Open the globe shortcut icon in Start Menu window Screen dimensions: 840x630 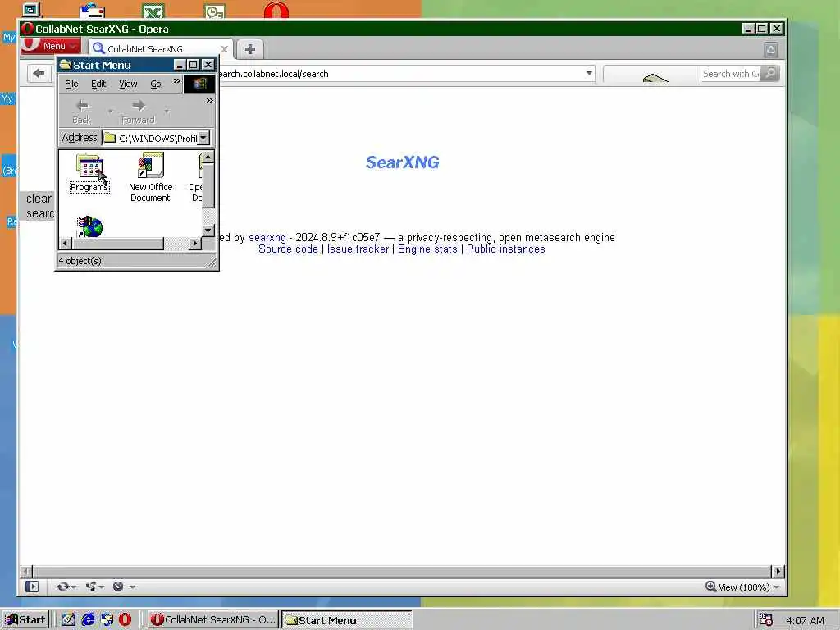tap(90, 227)
